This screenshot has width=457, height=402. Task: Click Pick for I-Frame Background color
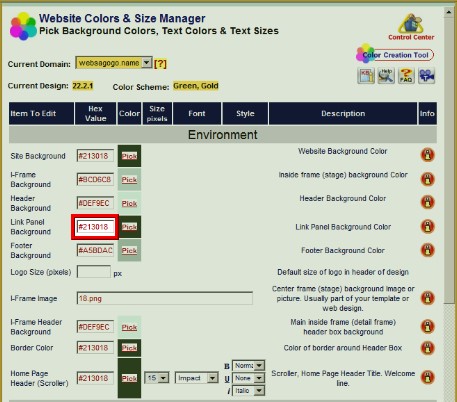129,180
